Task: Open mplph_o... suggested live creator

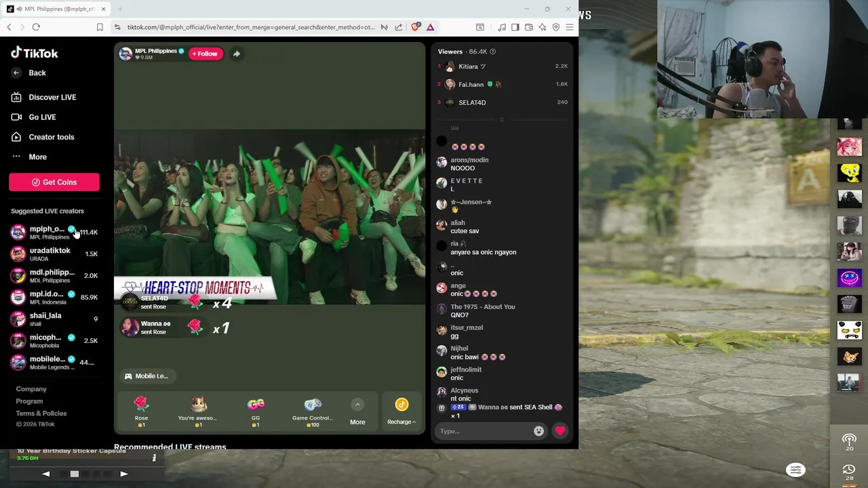Action: tap(54, 232)
